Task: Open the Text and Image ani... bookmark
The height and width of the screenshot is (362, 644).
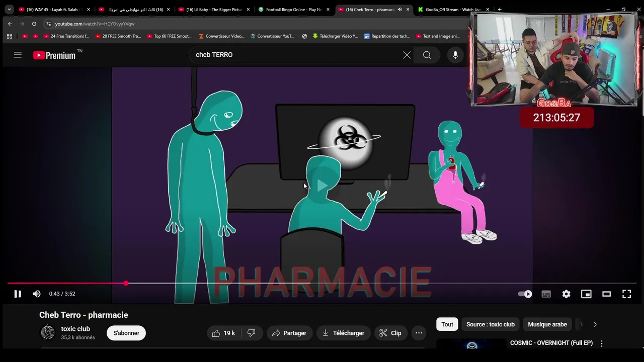Action: tap(438, 36)
